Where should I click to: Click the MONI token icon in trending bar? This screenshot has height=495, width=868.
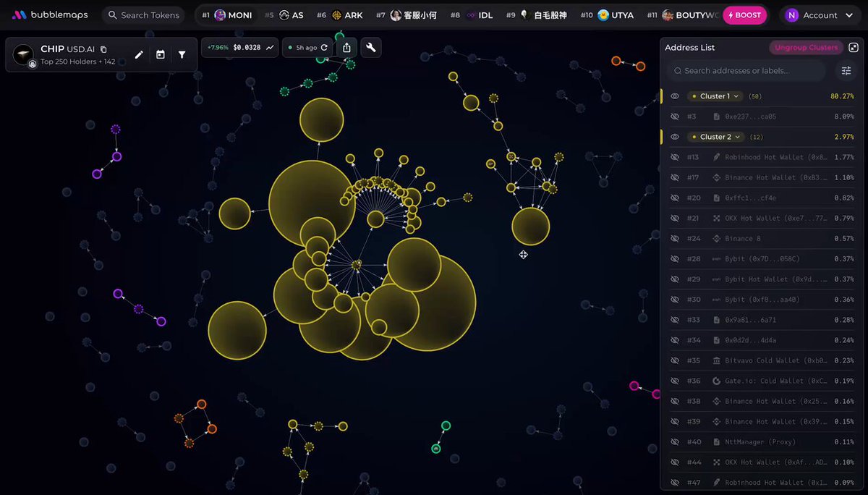click(220, 15)
